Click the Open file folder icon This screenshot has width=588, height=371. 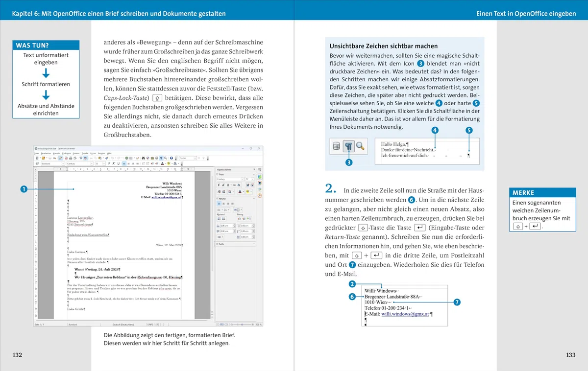click(x=43, y=158)
